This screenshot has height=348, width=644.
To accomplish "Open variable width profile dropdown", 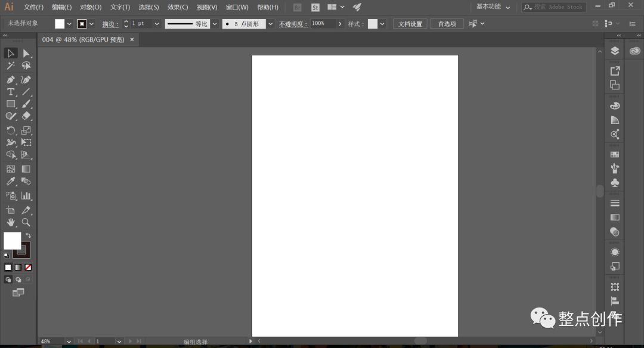I will pos(215,24).
